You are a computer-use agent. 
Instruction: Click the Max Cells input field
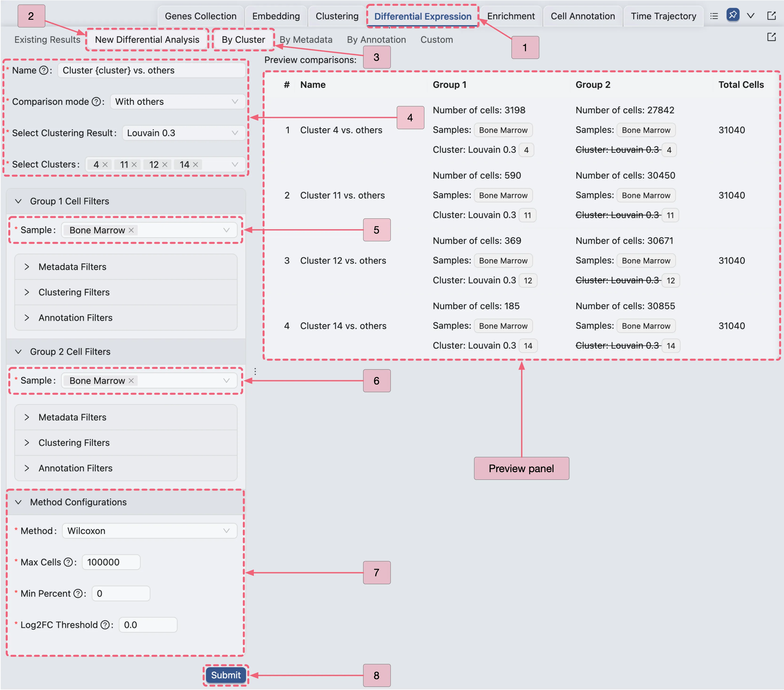tap(110, 562)
